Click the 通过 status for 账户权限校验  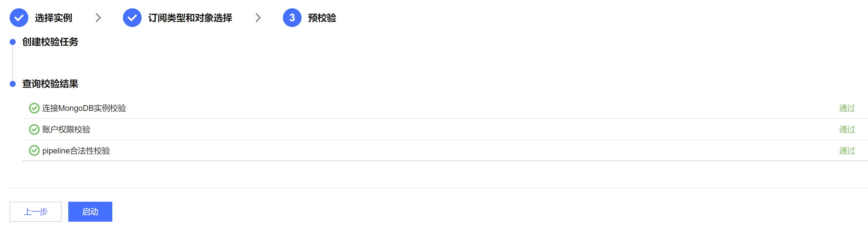(x=846, y=129)
